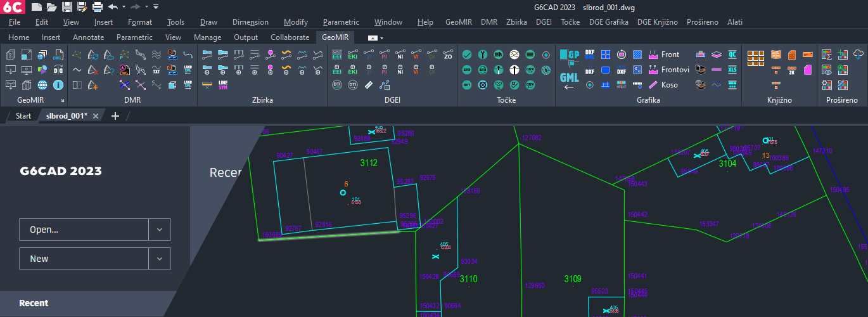Viewport: 868px width, 317px height.
Task: Click the first DTI round icon in DGEI
Action: tap(337, 85)
